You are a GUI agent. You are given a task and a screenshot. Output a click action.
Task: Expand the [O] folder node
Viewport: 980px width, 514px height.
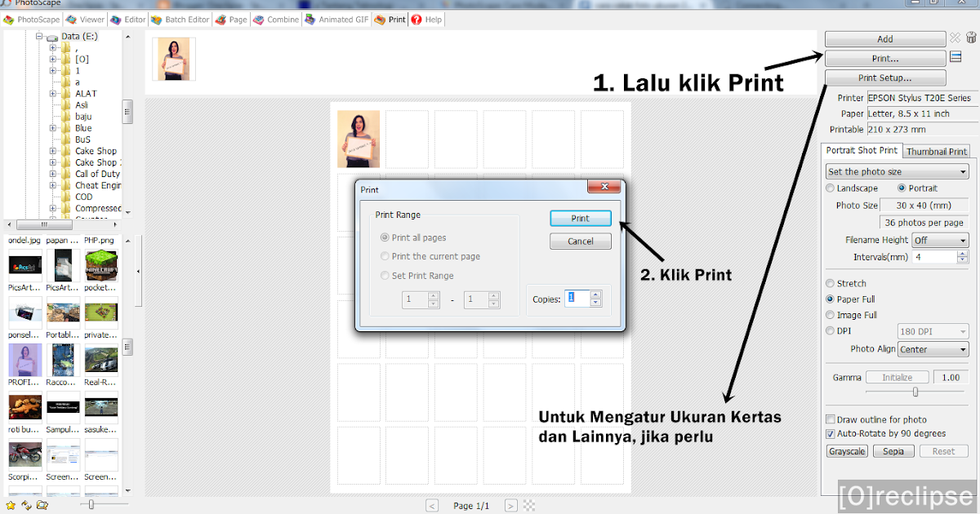pyautogui.click(x=53, y=60)
